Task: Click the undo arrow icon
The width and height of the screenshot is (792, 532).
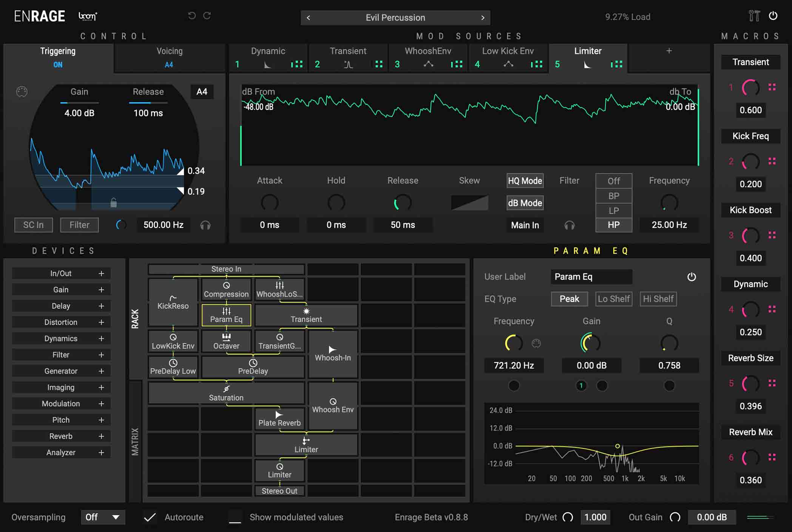Action: click(x=192, y=16)
